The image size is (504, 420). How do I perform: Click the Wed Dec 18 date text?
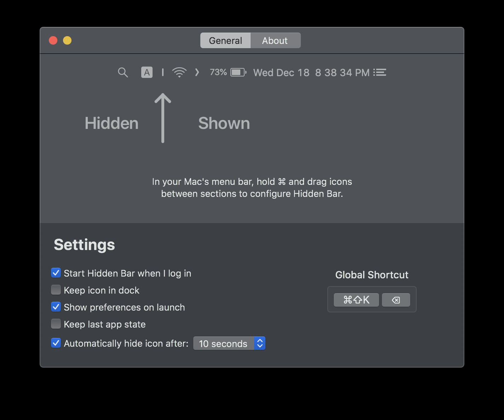tap(281, 73)
